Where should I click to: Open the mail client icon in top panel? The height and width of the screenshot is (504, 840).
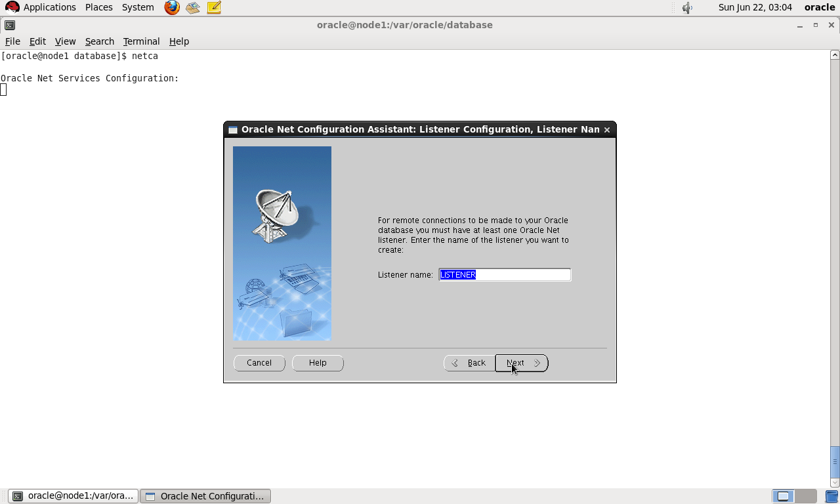tap(193, 8)
